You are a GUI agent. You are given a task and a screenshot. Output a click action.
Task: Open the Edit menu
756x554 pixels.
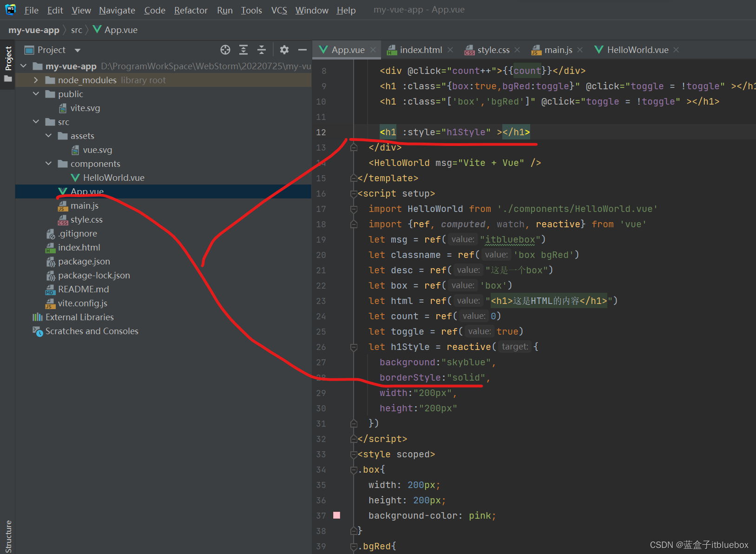click(55, 10)
